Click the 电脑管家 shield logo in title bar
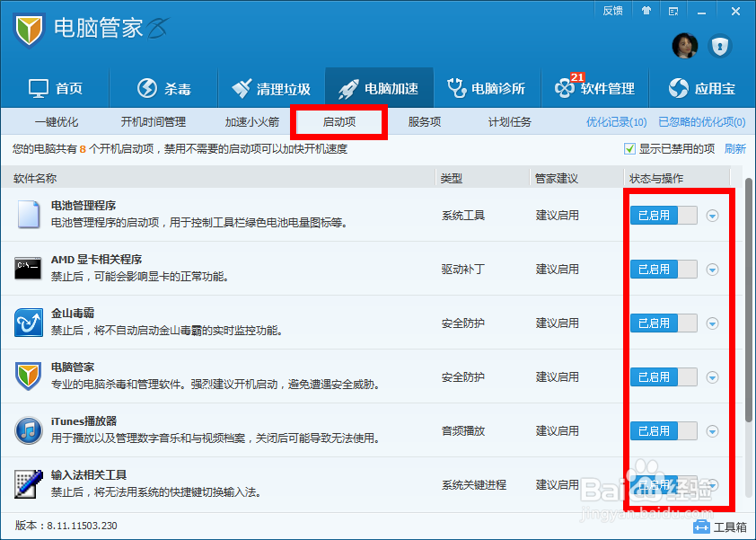This screenshot has height=540, width=756. [29, 30]
